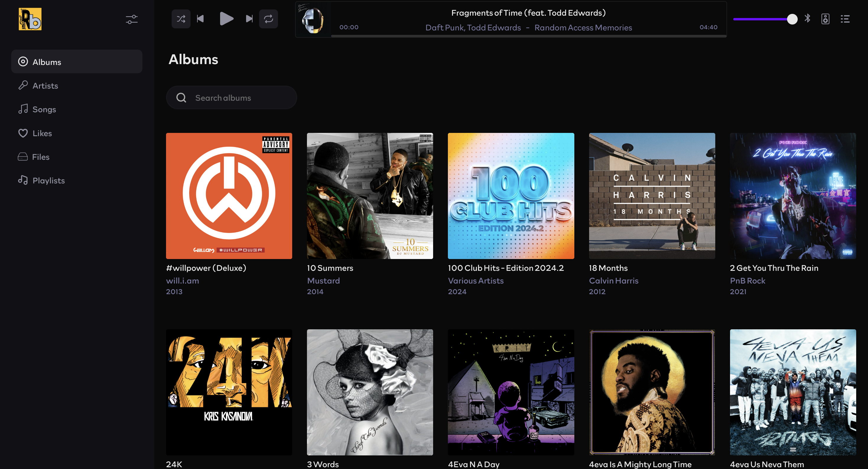Open the 10 Summers album cover
The height and width of the screenshot is (469, 868).
370,196
